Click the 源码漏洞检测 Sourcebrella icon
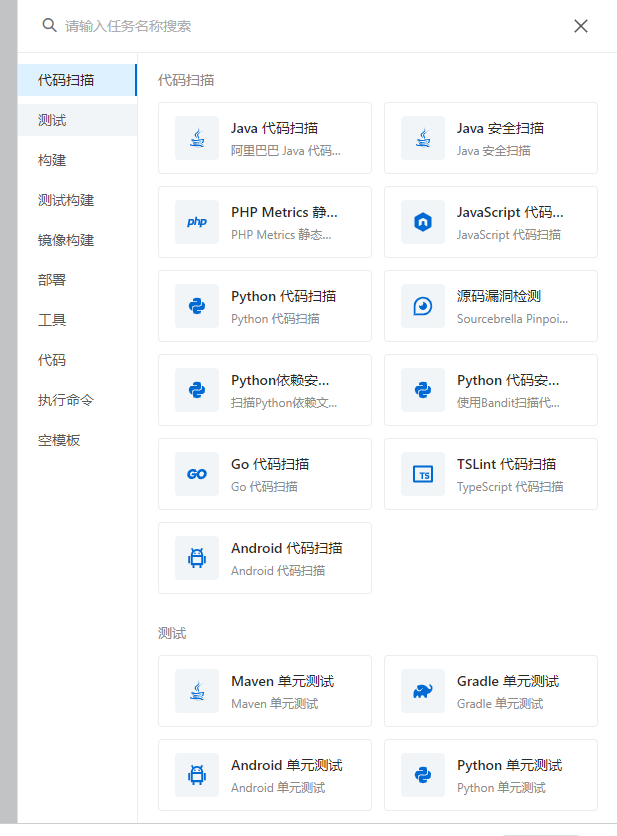The width and height of the screenshot is (617, 836). coord(423,306)
